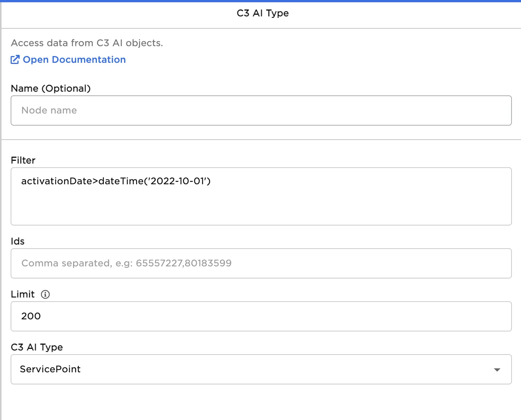Image resolution: width=521 pixels, height=420 pixels.
Task: Select the Ids comma separated field
Action: point(261,263)
